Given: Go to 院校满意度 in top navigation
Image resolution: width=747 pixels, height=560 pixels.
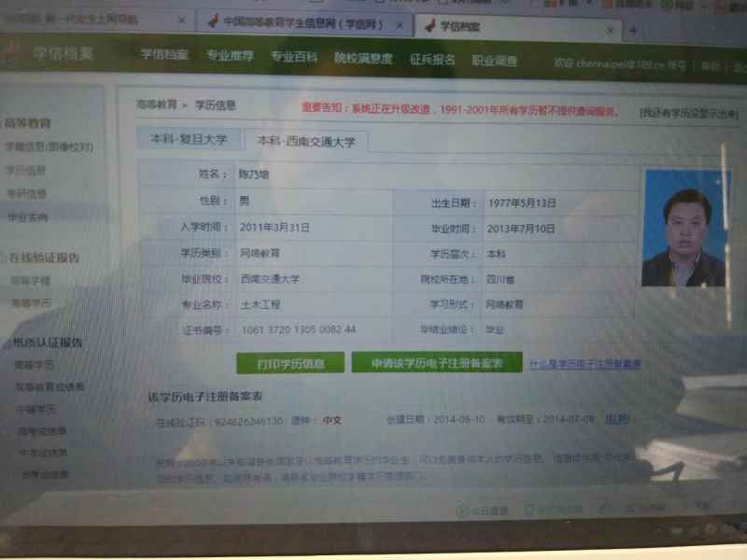Looking at the screenshot, I should coord(363,58).
